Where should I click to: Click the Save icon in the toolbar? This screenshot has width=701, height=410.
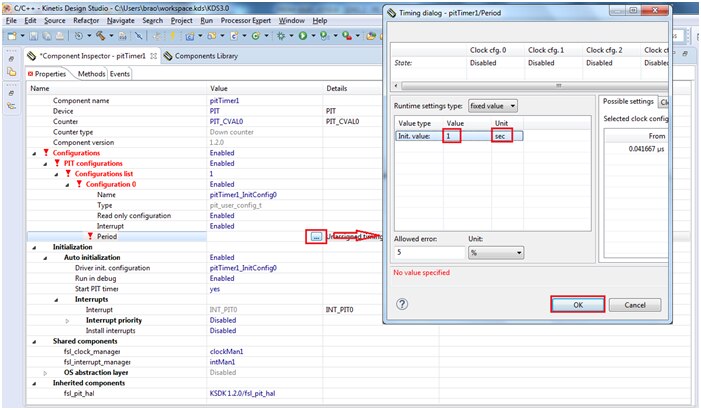click(35, 35)
